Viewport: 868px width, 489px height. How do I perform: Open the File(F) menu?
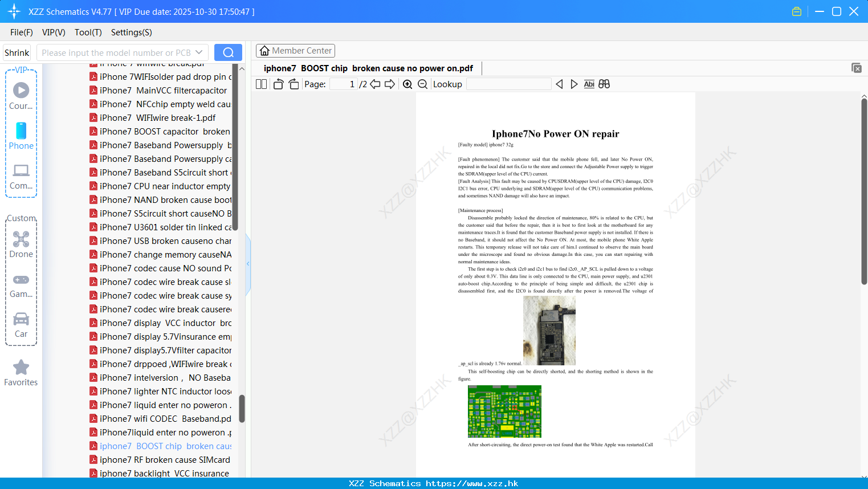pyautogui.click(x=22, y=32)
